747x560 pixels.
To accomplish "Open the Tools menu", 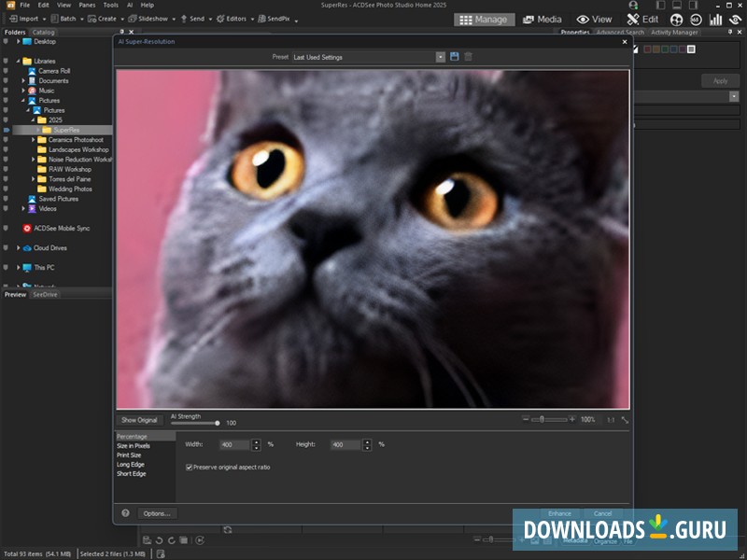I will click(x=110, y=5).
